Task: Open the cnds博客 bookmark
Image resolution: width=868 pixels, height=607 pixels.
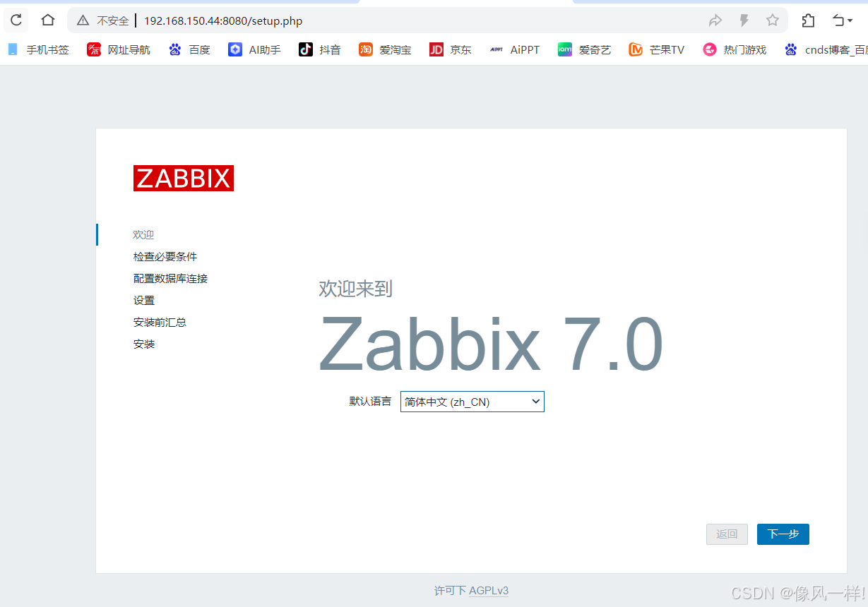Action: click(826, 49)
